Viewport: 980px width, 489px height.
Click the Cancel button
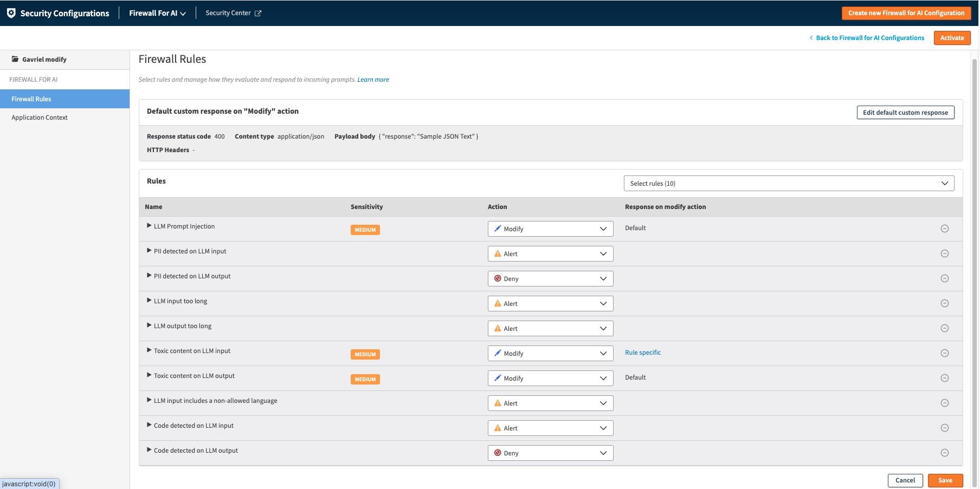(x=905, y=480)
